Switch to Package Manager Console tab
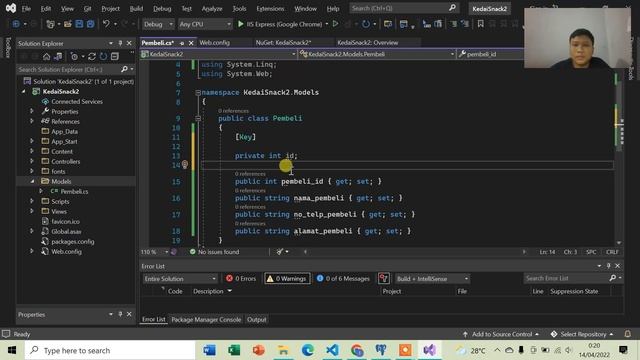This screenshot has height=360, width=640. 206,320
